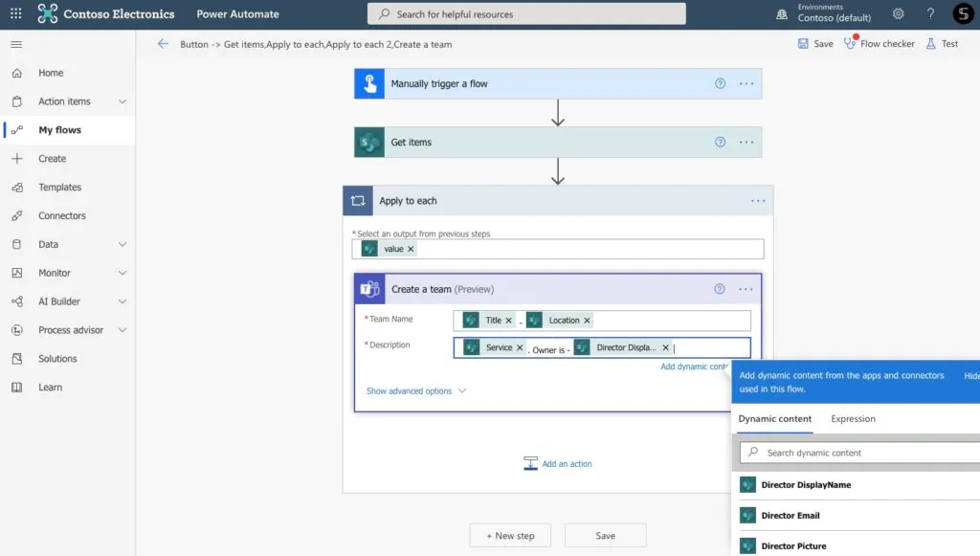The image size is (980, 556).
Task: Click the Get items SharePoint icon
Action: pos(369,143)
